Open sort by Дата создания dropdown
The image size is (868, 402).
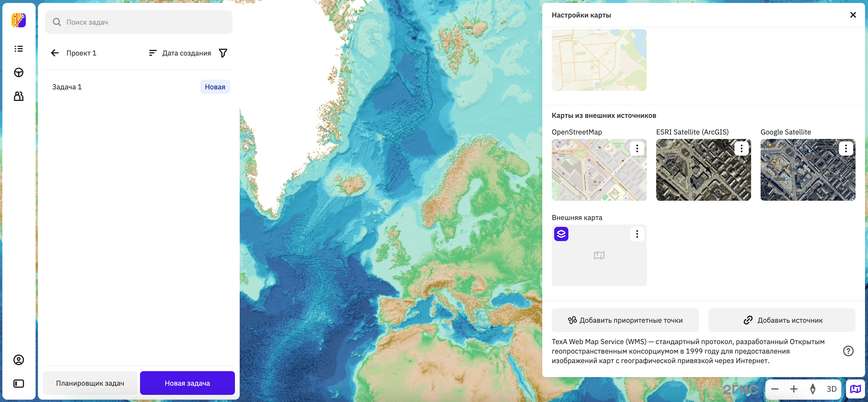[x=180, y=53]
